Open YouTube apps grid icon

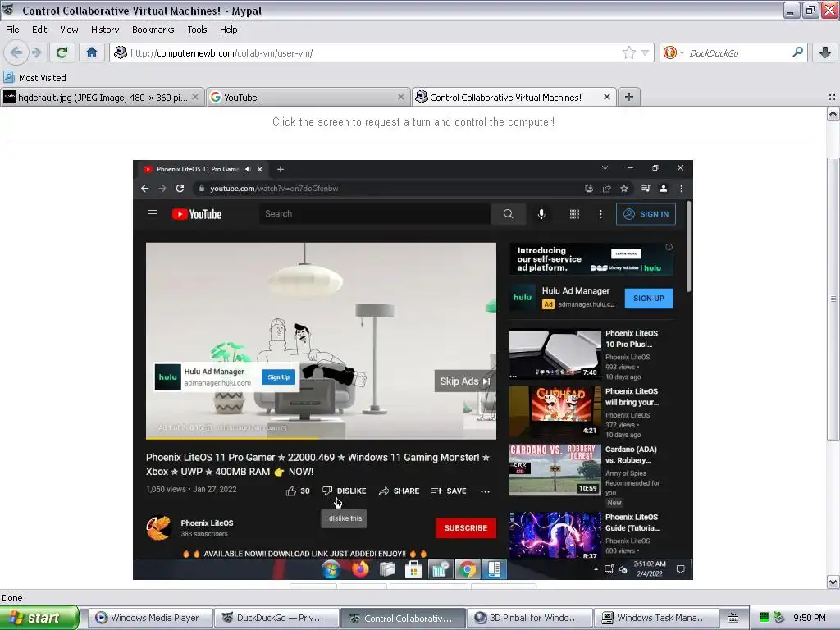coord(574,214)
